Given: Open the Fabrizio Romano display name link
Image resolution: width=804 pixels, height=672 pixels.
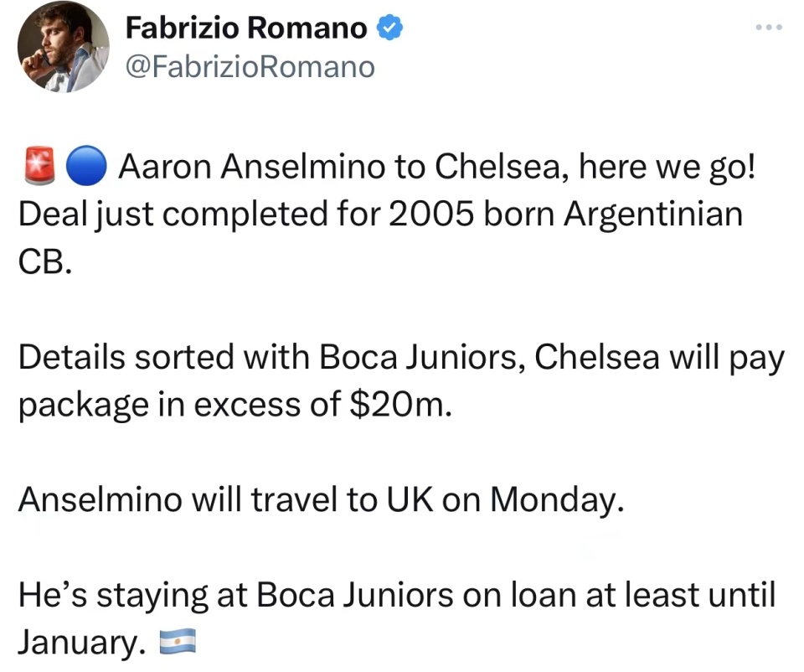Looking at the screenshot, I should (246, 28).
